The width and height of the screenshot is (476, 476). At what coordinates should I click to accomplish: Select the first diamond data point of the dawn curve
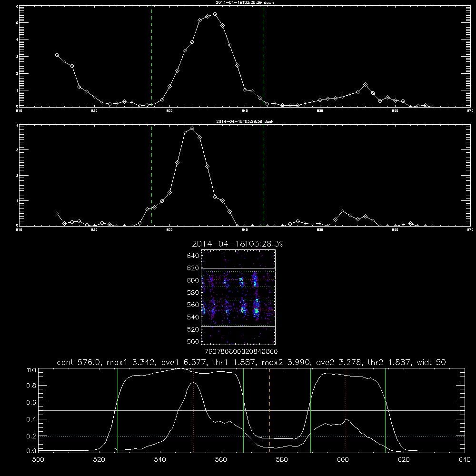tap(57, 55)
